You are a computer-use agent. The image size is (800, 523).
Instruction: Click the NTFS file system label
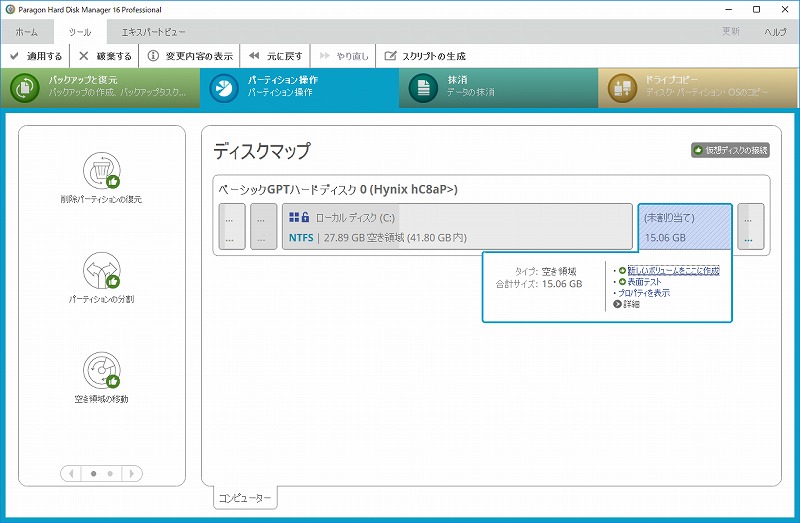pos(301,237)
